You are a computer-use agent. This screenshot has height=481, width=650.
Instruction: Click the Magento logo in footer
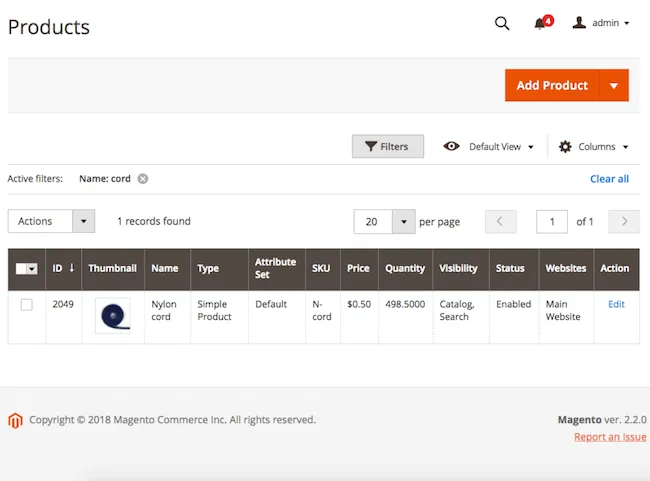[x=15, y=420]
